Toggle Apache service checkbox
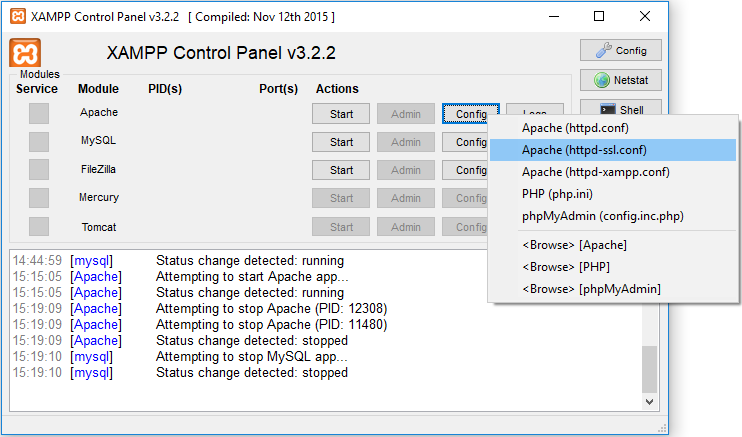This screenshot has height=437, width=742. 39,114
